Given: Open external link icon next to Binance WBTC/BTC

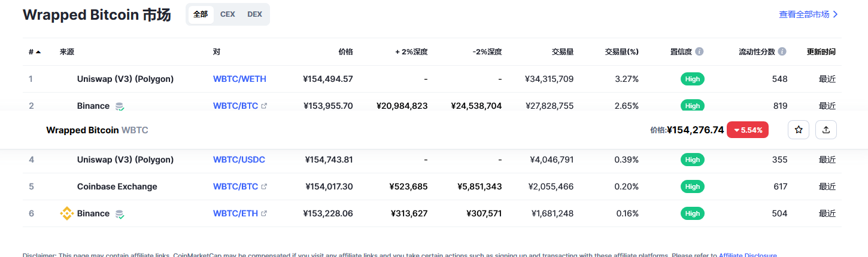Looking at the screenshot, I should [x=265, y=106].
